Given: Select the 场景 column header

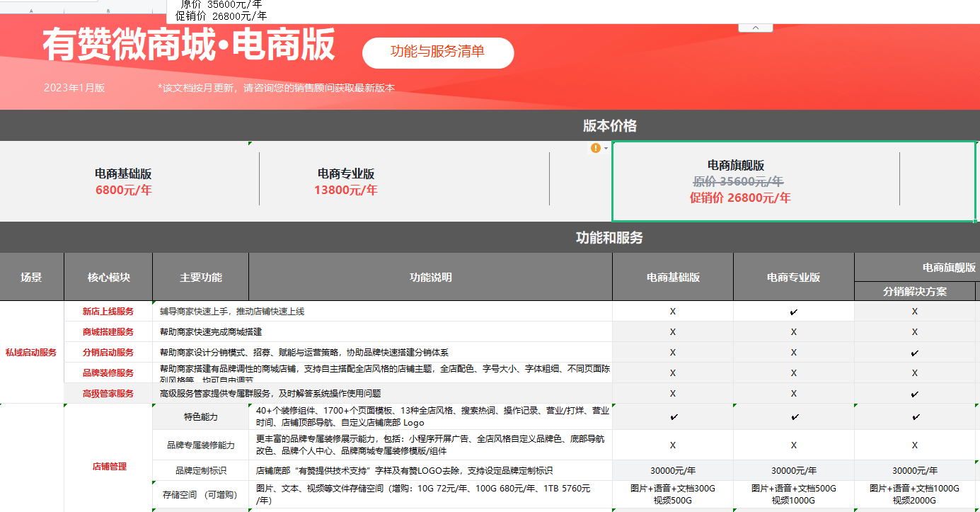Looking at the screenshot, I should [x=32, y=277].
